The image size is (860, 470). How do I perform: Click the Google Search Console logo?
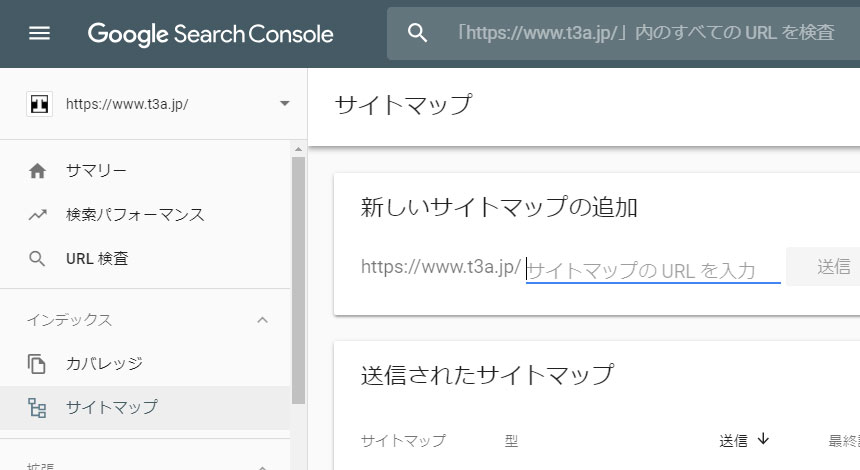(x=211, y=34)
